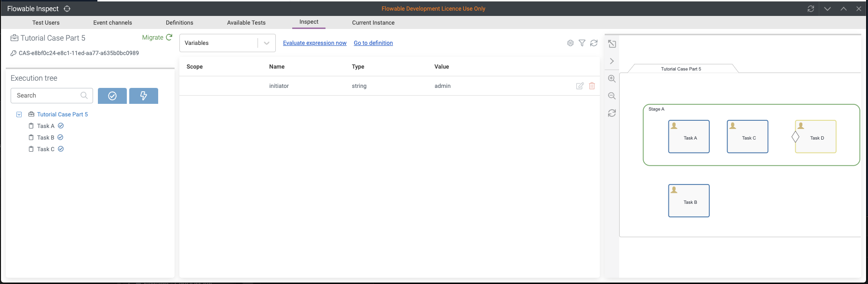The image size is (868, 284).
Task: Click the settings gear in variables toolbar
Action: click(570, 43)
